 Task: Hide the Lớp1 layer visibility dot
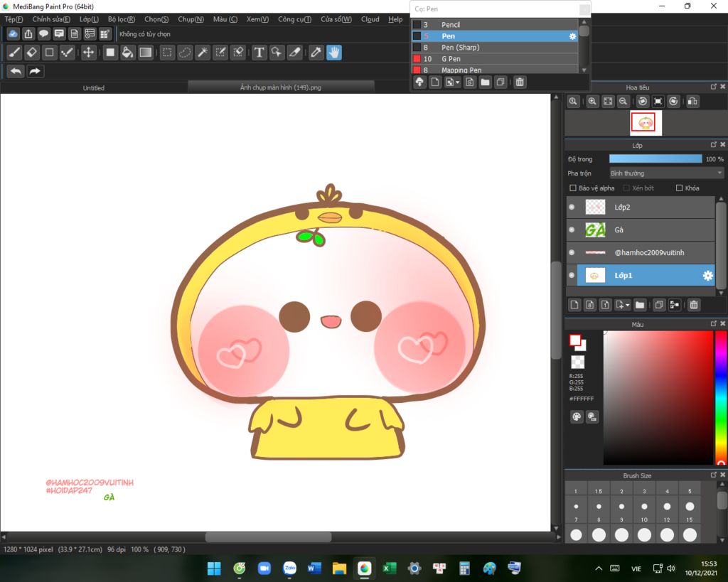(572, 275)
